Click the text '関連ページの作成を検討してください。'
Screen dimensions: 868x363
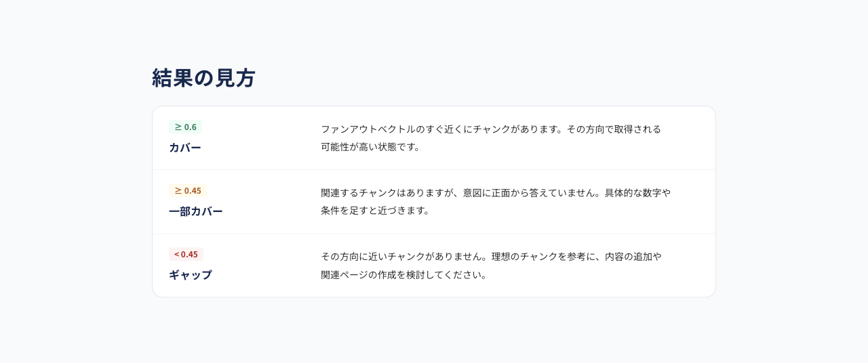click(x=404, y=274)
